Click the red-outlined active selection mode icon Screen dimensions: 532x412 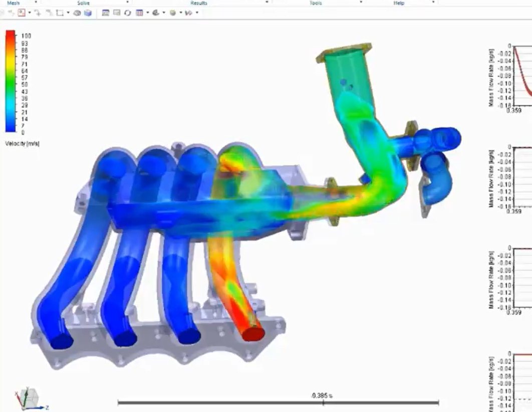(22, 13)
